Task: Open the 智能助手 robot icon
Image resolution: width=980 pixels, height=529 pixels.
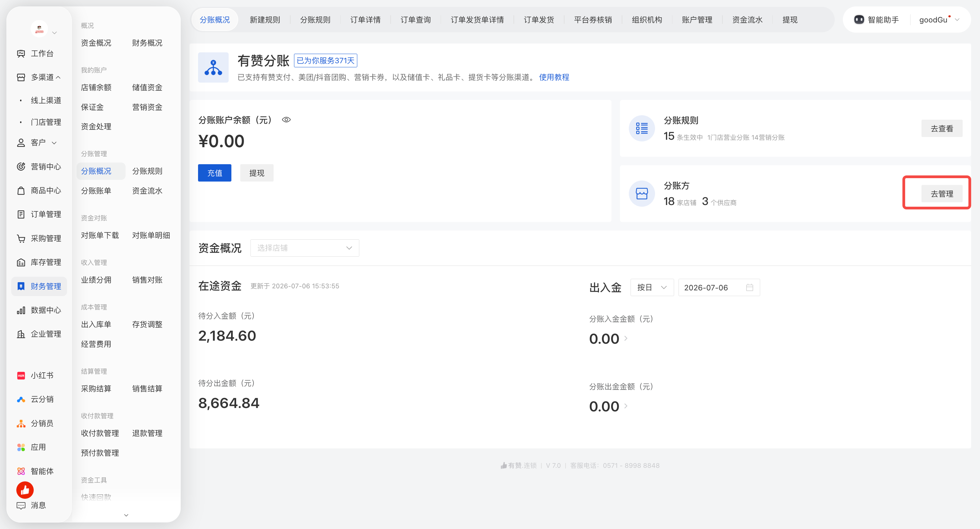Action: point(859,20)
